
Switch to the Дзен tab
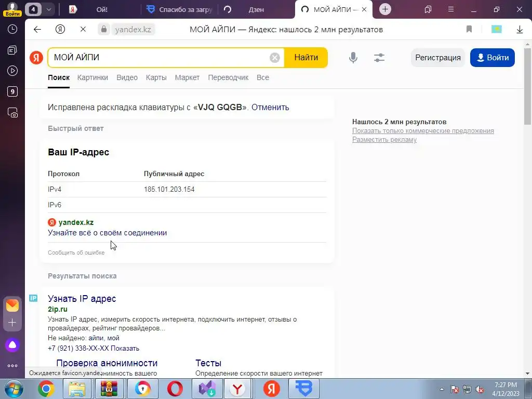(x=256, y=9)
